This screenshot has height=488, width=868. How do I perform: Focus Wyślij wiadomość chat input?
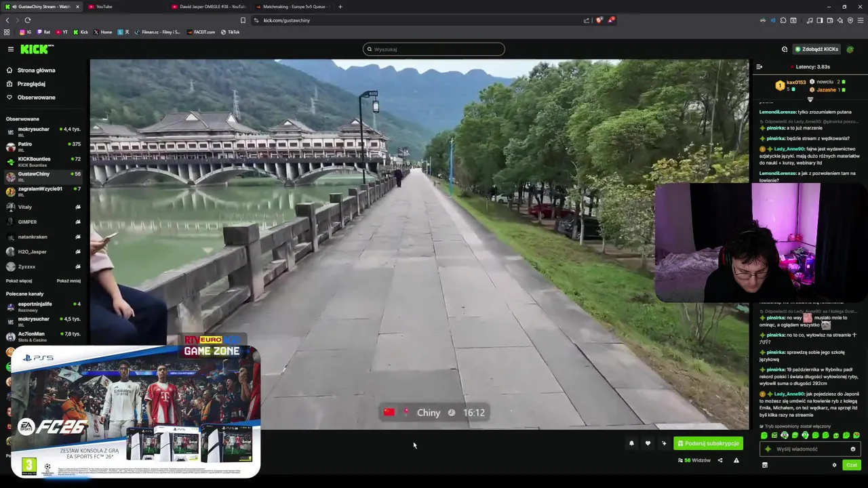(x=808, y=449)
